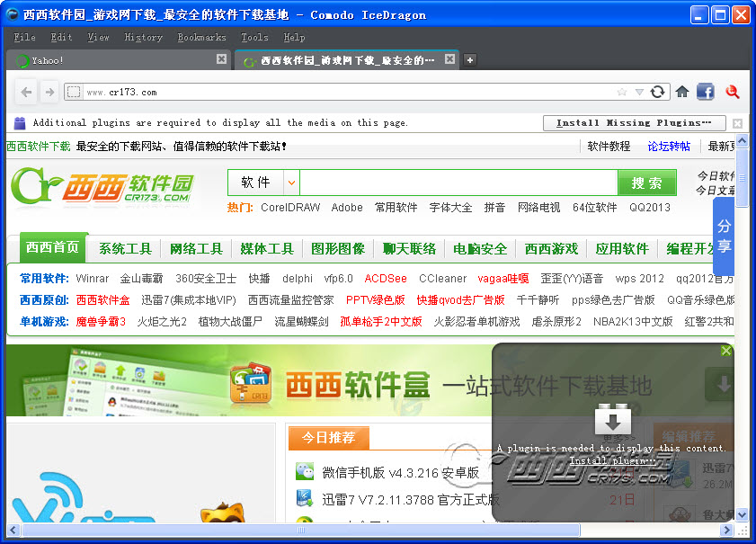Click the QQ2013 hot search link
Image resolution: width=756 pixels, height=544 pixels.
coord(649,208)
